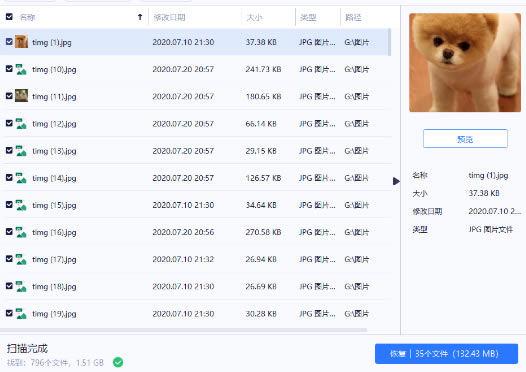This screenshot has width=526, height=372.
Task: Click the timg (11).jpg thumbnail icon
Action: (21, 96)
